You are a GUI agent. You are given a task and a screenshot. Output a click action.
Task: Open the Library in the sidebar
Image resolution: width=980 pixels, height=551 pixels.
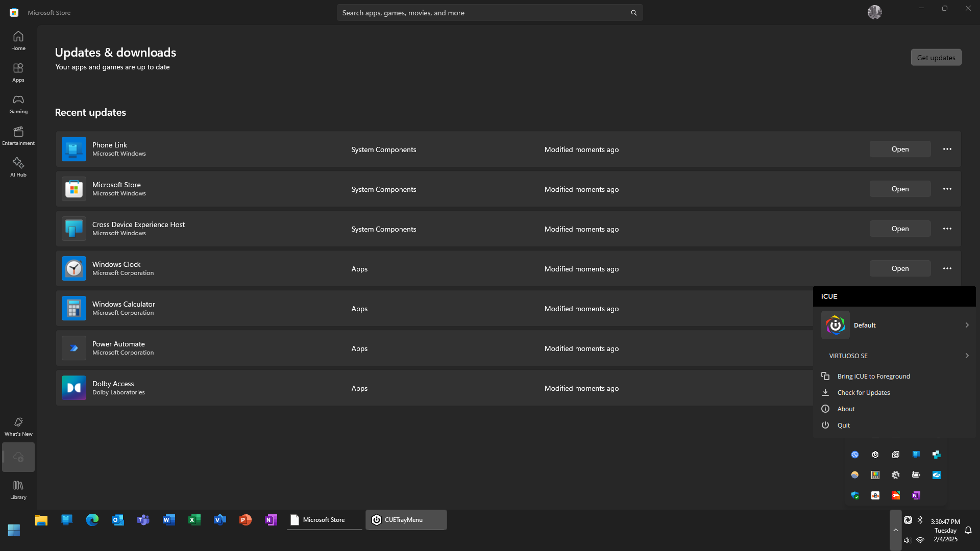[18, 490]
